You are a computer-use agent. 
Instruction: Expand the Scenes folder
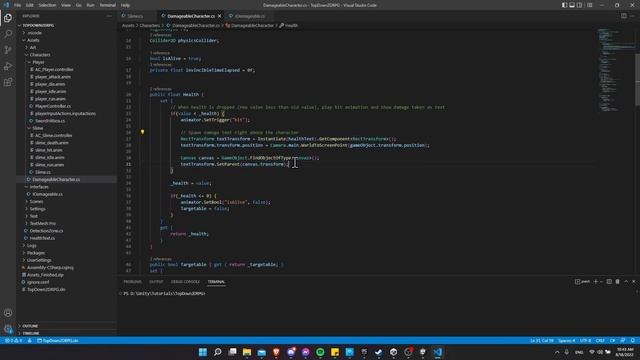(36, 202)
